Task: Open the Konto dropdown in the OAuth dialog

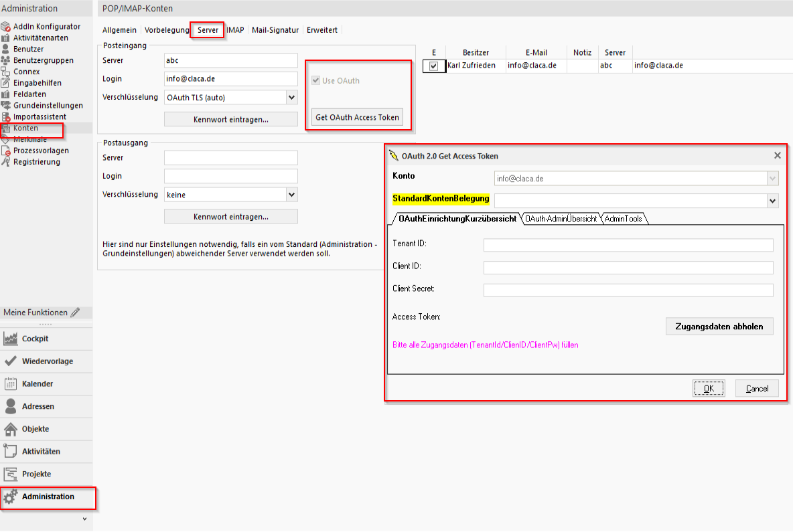Action: click(772, 179)
